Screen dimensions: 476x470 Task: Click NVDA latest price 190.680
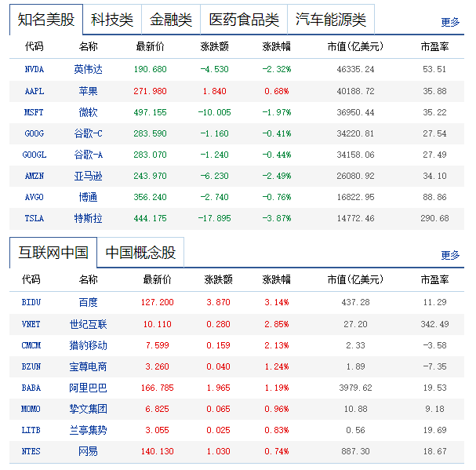(x=151, y=70)
